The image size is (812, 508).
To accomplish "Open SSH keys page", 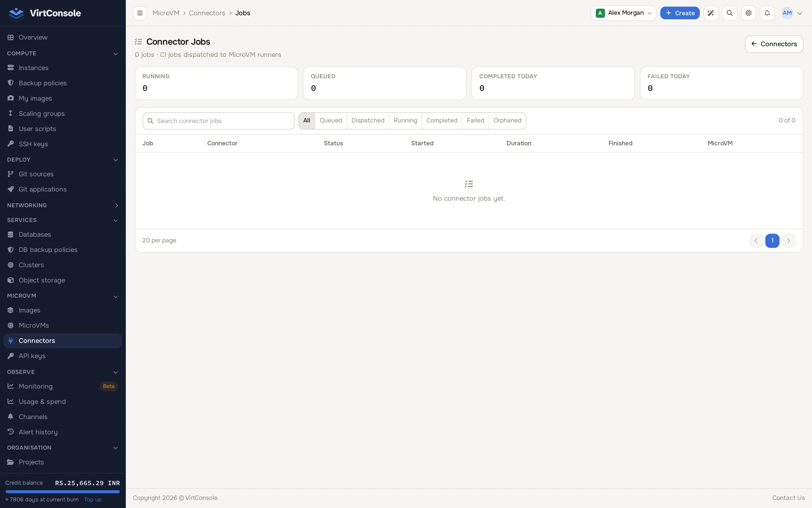I will (x=62, y=144).
